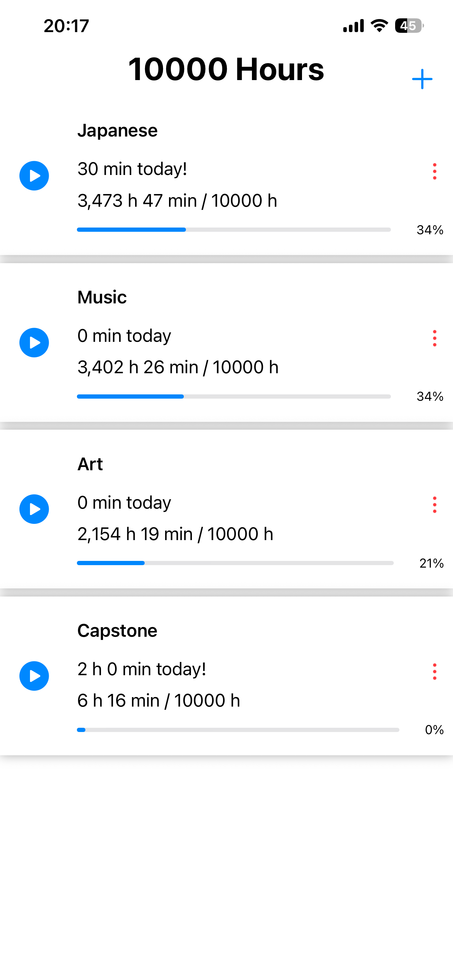Select the Capstone skill title
Screen dimensions: 453x980
[x=117, y=631]
